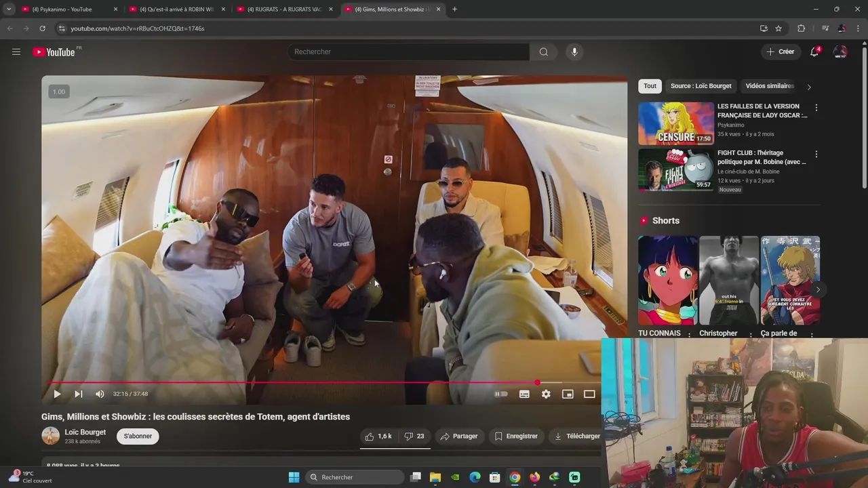The height and width of the screenshot is (488, 868).
Task: Start voice search with the microphone
Action: [x=574, y=52]
